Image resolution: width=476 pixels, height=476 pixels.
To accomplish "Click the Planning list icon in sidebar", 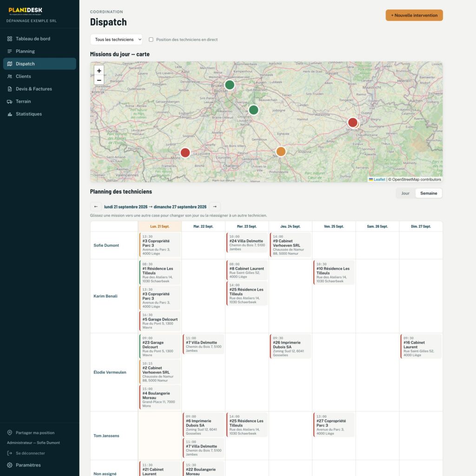I will [10, 51].
